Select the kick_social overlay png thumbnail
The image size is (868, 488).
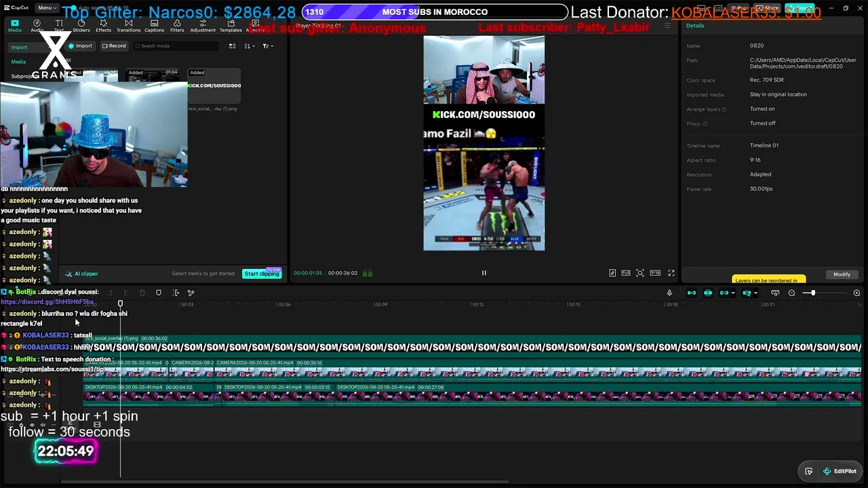(214, 85)
